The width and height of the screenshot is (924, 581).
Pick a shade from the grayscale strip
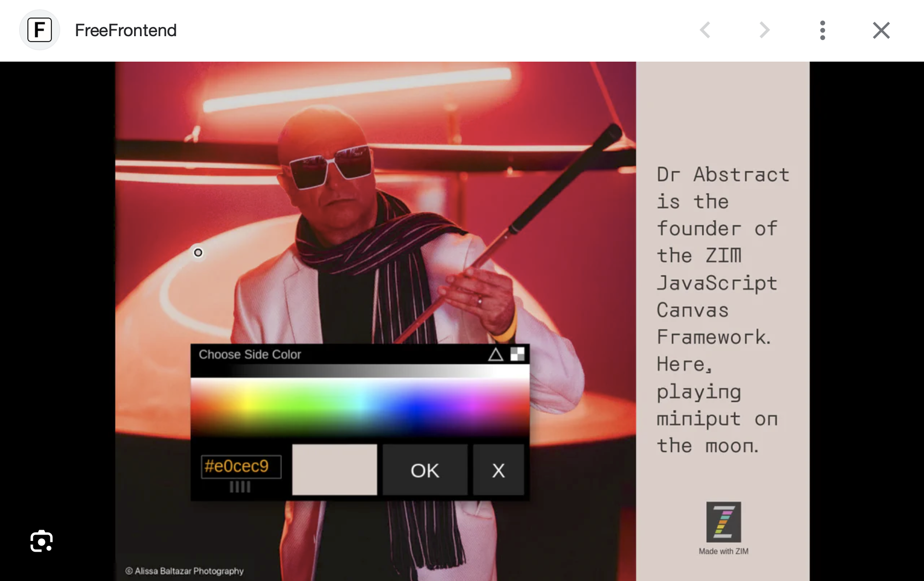tap(360, 371)
